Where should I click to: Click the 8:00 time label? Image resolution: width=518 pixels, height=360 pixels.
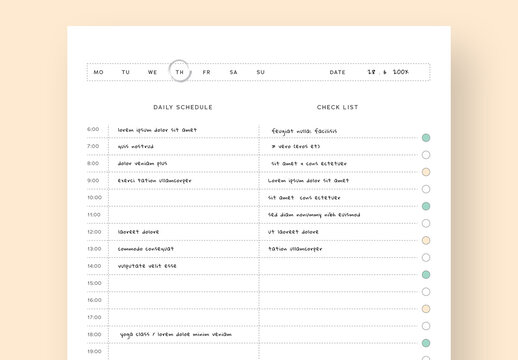click(x=93, y=163)
